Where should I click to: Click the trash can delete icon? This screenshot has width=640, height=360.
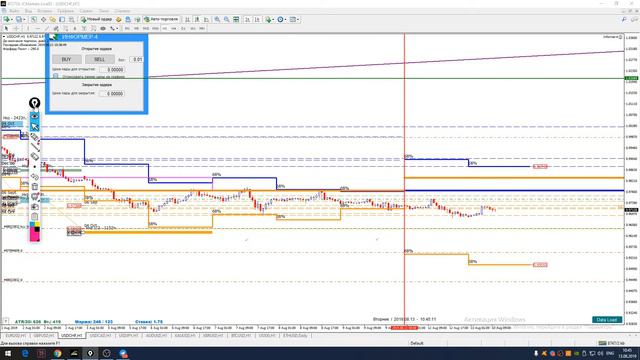[35, 187]
